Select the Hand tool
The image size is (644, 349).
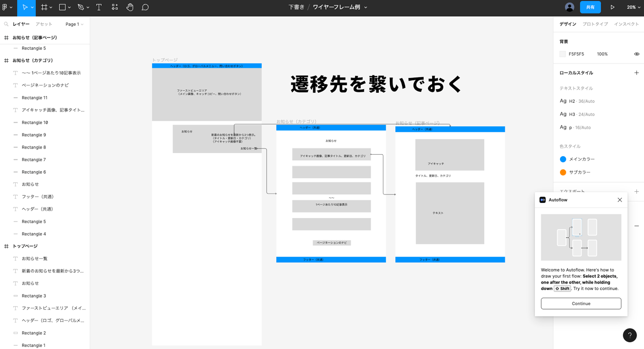click(130, 8)
